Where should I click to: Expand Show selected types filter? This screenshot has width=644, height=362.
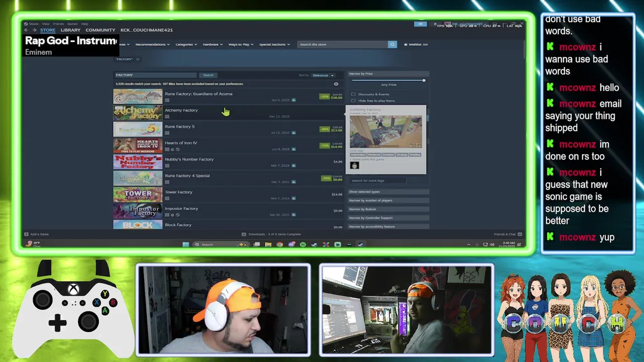click(x=388, y=192)
